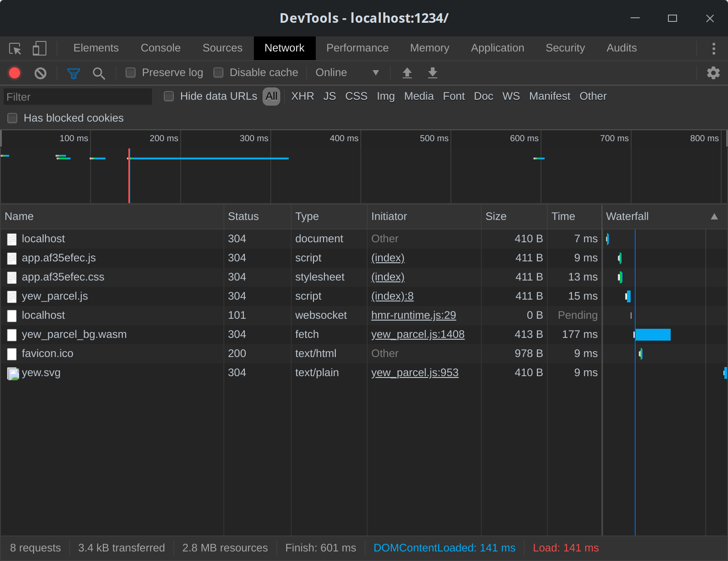This screenshot has width=728, height=561.
Task: Enable the Preserve log checkbox
Action: (131, 73)
